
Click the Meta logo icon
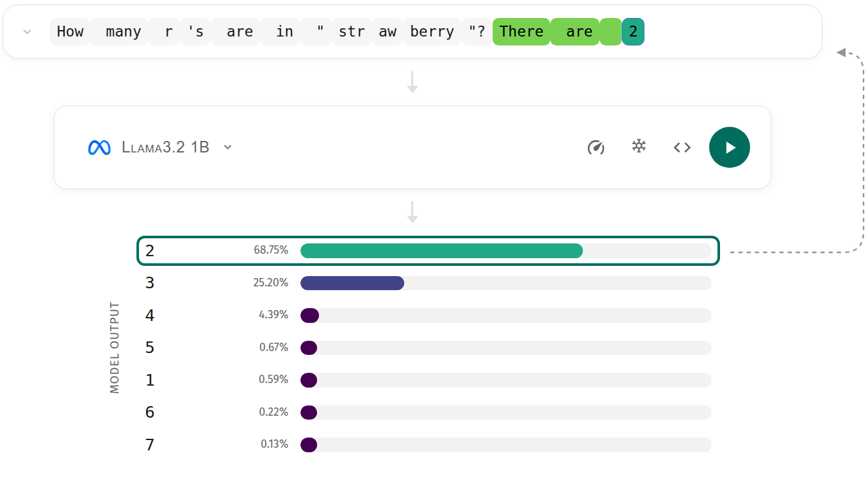coord(99,147)
